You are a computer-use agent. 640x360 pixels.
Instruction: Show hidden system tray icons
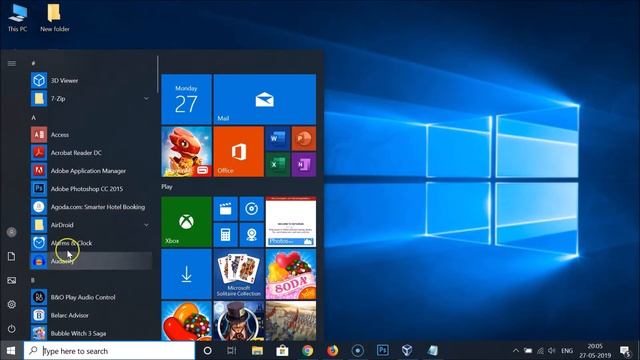click(516, 351)
